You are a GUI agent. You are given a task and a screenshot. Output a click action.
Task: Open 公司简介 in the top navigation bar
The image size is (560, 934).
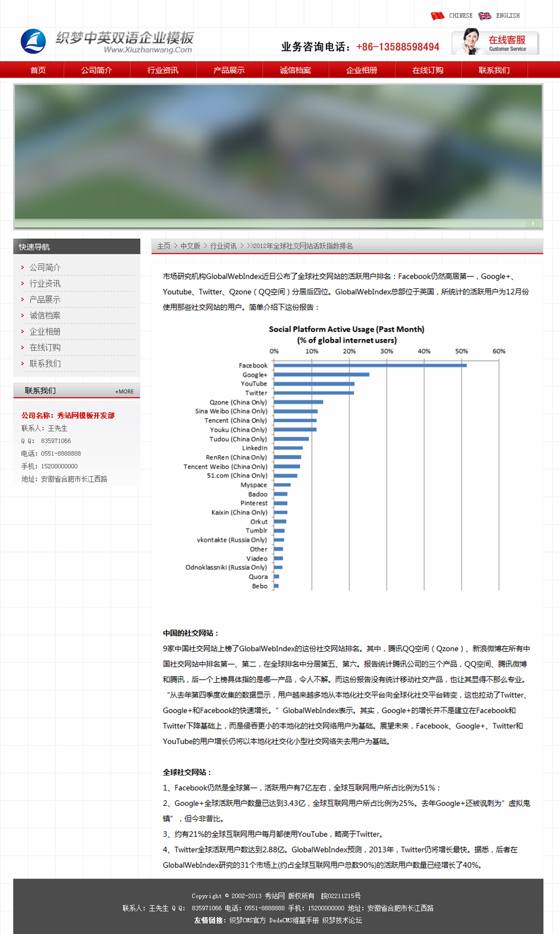(x=97, y=70)
